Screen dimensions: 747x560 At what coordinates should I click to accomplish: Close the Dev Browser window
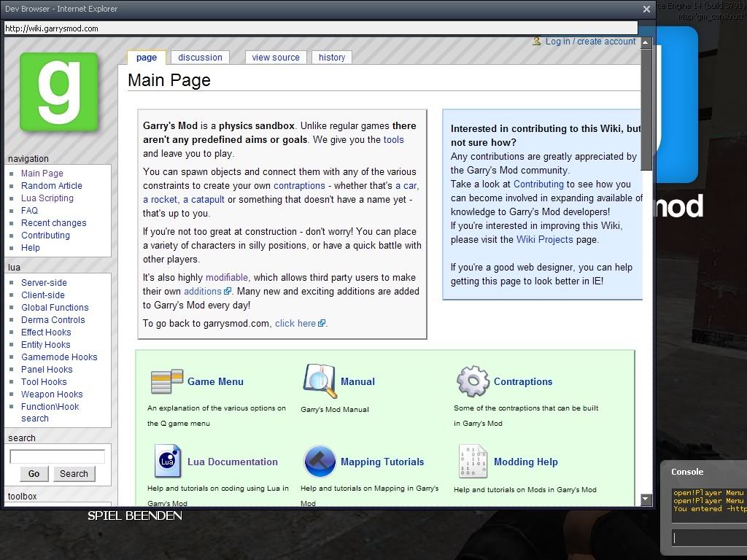tap(646, 9)
